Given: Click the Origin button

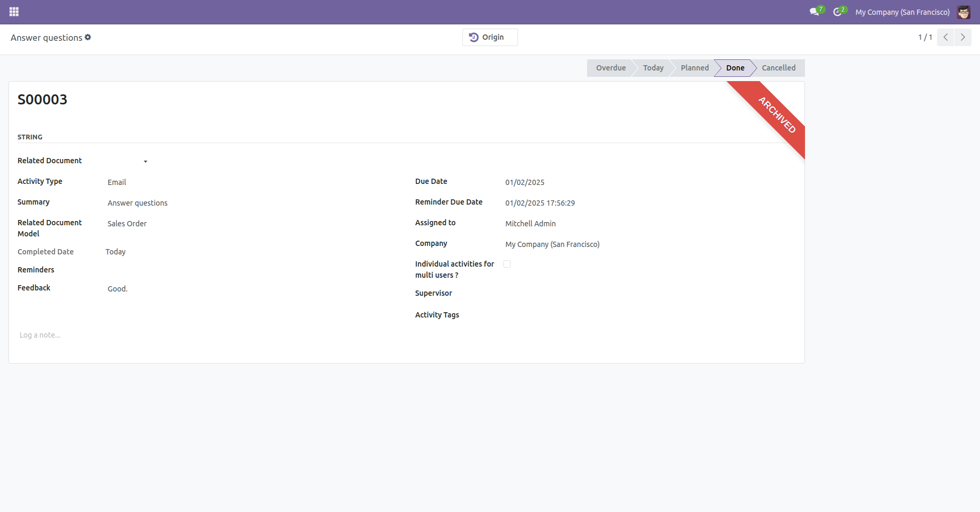Looking at the screenshot, I should pos(490,37).
